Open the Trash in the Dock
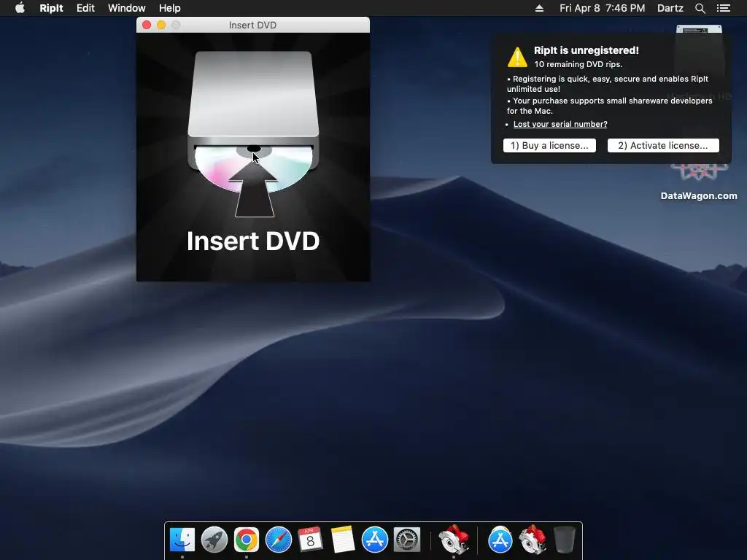 (565, 540)
